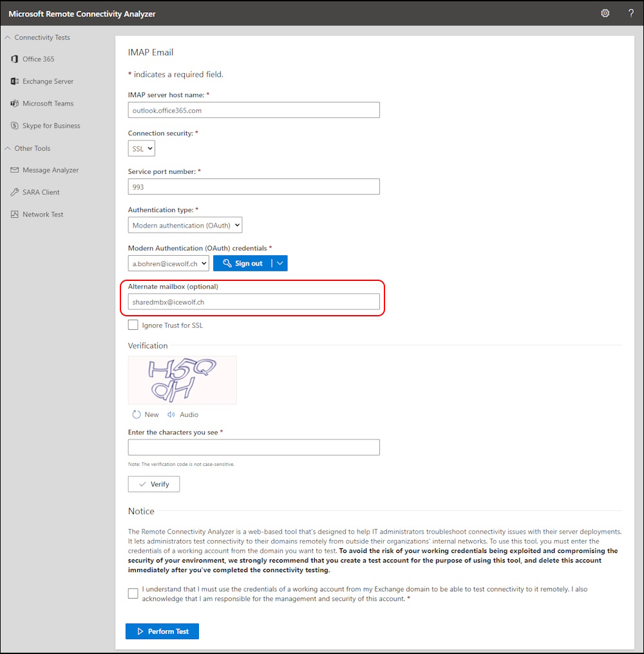Image resolution: width=644 pixels, height=654 pixels.
Task: Click the Audio captcha link
Action: pyautogui.click(x=189, y=414)
